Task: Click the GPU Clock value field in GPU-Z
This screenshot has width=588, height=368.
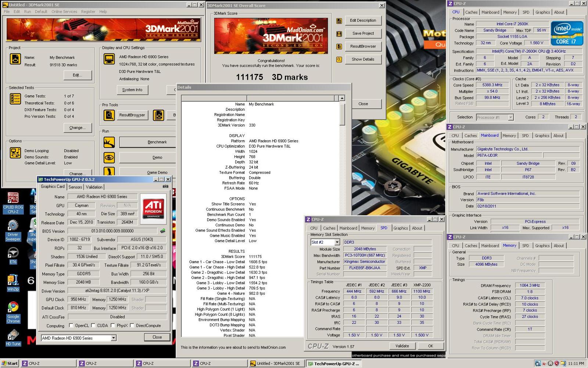Action: pyautogui.click(x=79, y=300)
